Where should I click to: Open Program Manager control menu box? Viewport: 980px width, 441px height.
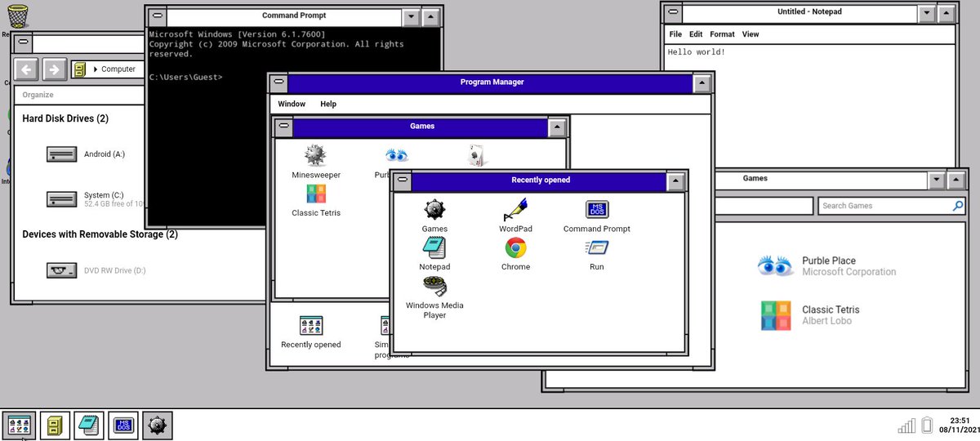[x=279, y=82]
